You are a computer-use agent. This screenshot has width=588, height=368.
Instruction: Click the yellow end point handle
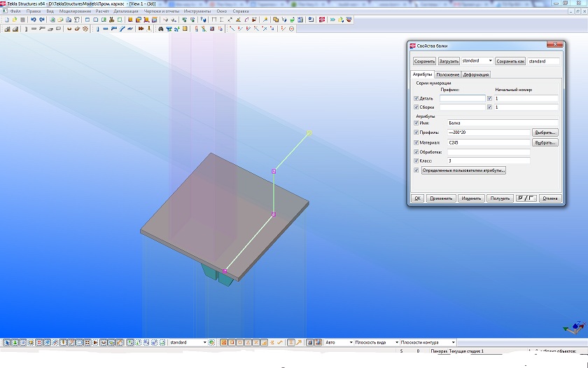[309, 132]
